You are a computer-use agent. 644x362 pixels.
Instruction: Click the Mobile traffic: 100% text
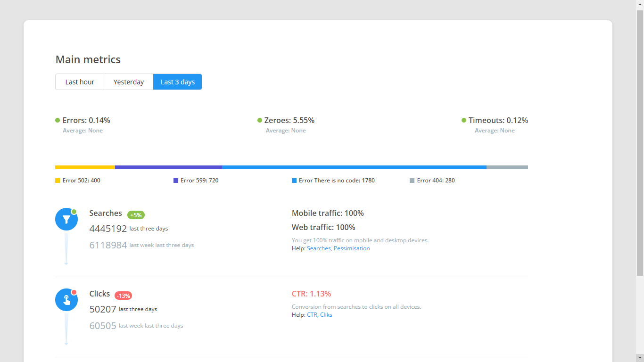point(328,213)
